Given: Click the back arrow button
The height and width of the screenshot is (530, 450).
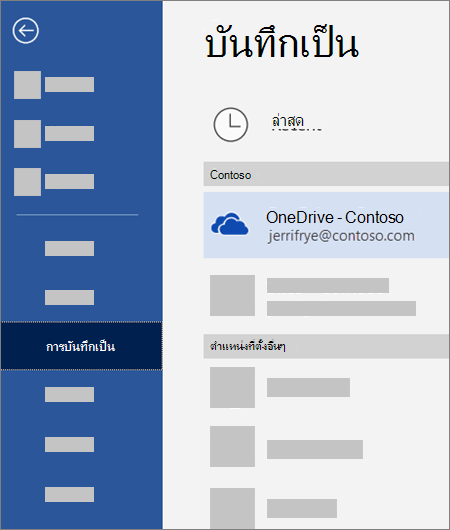Looking at the screenshot, I should coord(26,31).
